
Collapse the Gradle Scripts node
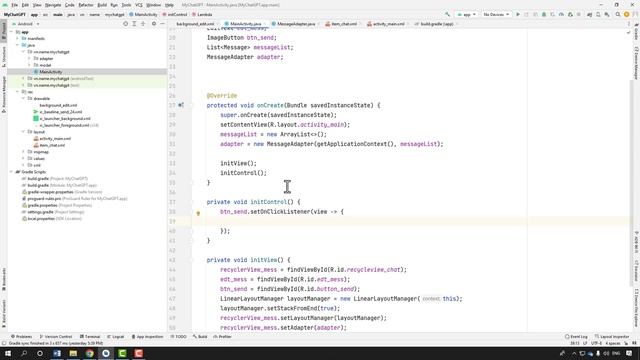pyautogui.click(x=11, y=172)
